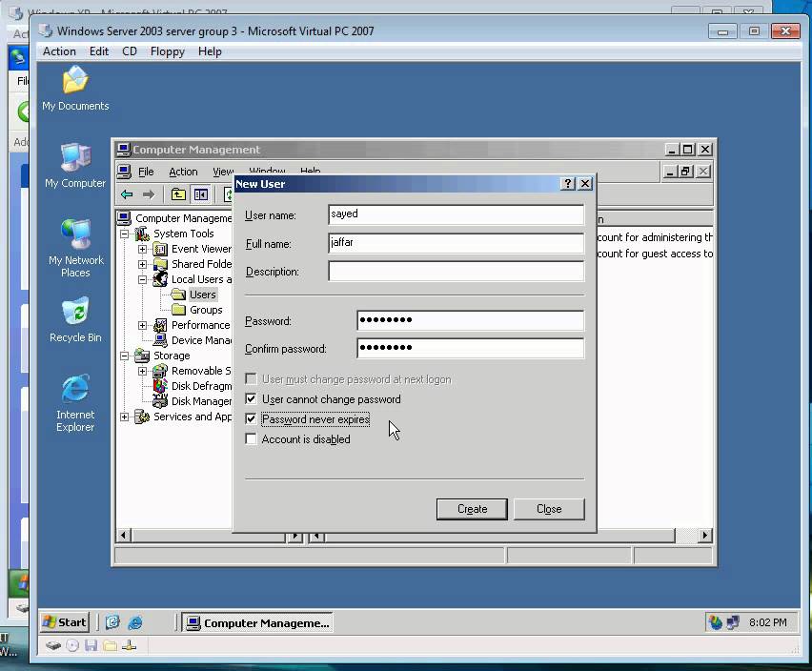The image size is (812, 671).
Task: Toggle the Show/Hide Console Tree icon
Action: point(200,194)
